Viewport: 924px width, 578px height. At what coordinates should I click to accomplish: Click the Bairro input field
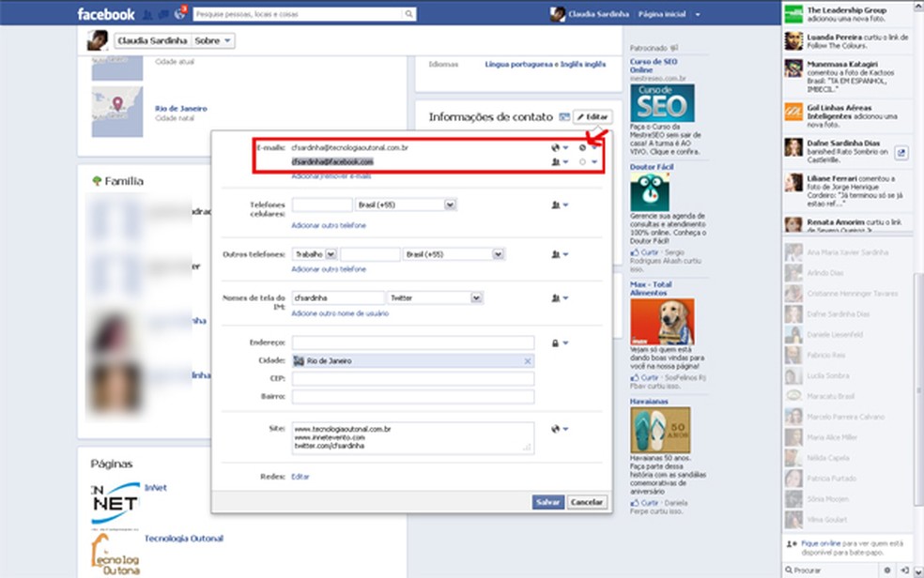[x=413, y=397]
